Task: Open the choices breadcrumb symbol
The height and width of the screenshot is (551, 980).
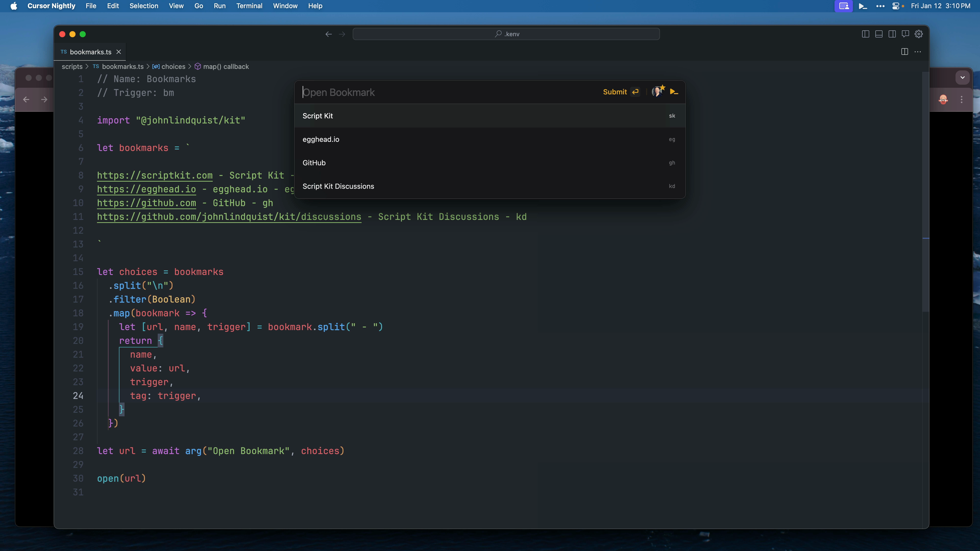Action: [169, 67]
